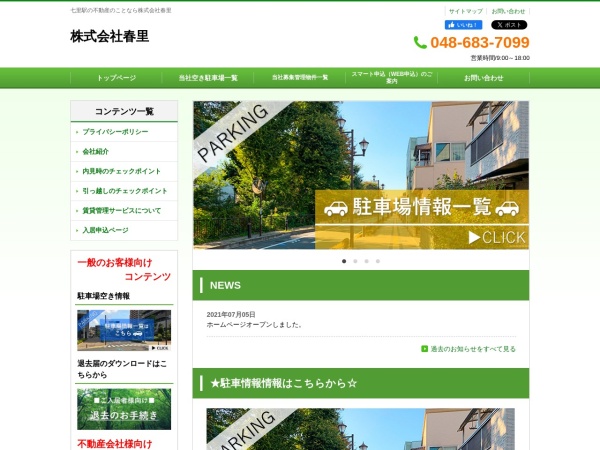This screenshot has width=600, height=450.
Task: Click the 営業時間 9:00～18:00 text
Action: tap(500, 58)
